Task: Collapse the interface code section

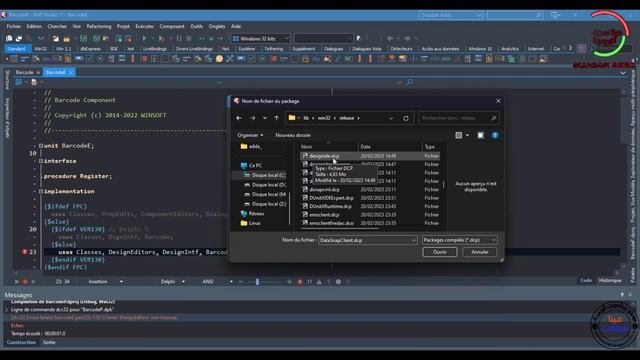Action: (41, 161)
